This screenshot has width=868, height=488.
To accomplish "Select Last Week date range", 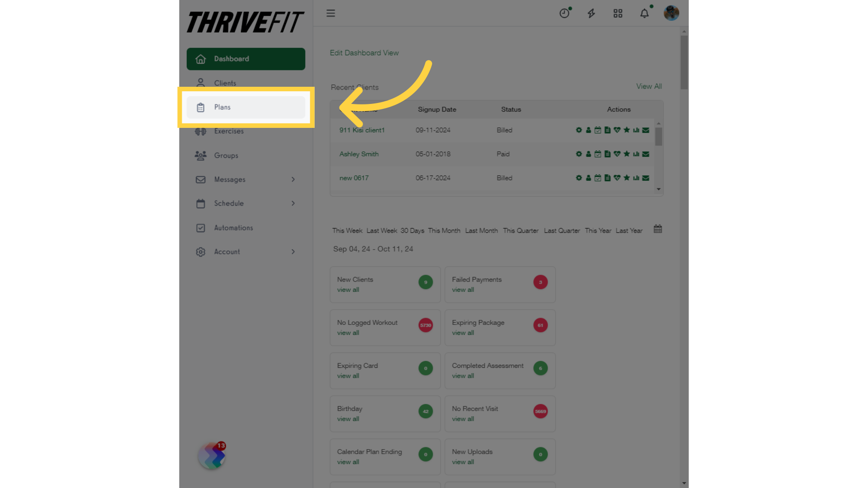I will pos(382,230).
